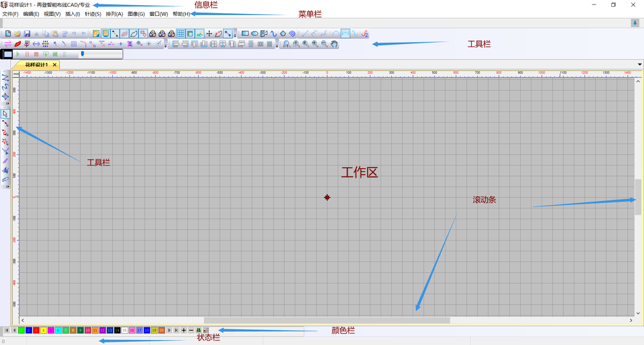
Task: Open the 文件(F) menu
Action: 11,14
